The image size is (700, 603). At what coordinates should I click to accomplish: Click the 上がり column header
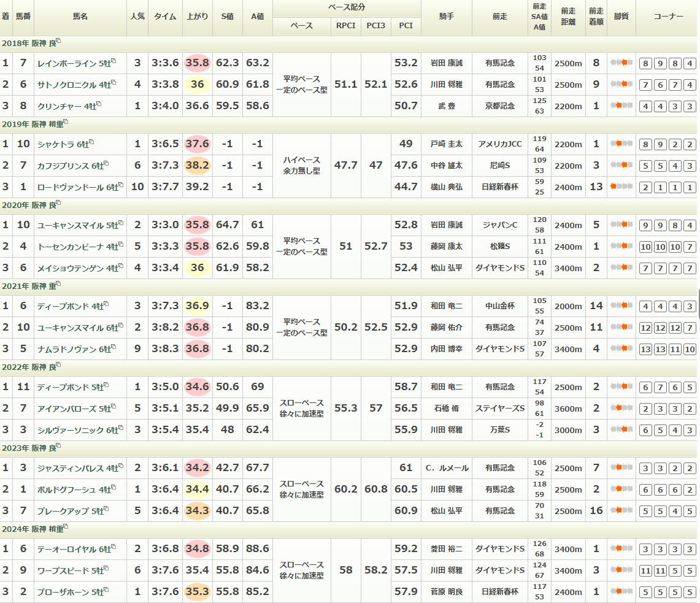tap(197, 17)
